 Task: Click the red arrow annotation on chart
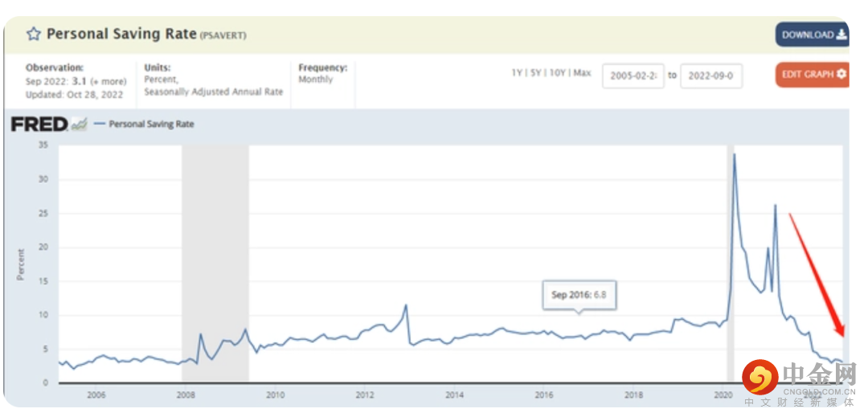pos(816,273)
